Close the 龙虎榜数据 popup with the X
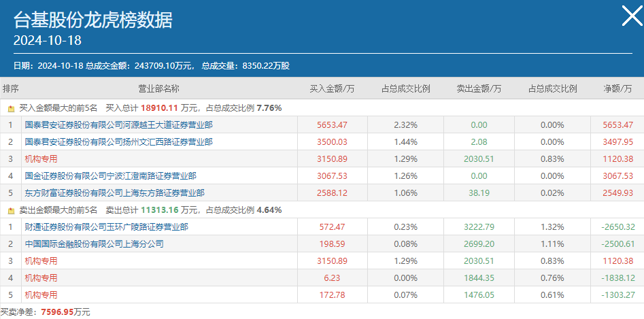This screenshot has width=644, height=319. click(x=632, y=16)
